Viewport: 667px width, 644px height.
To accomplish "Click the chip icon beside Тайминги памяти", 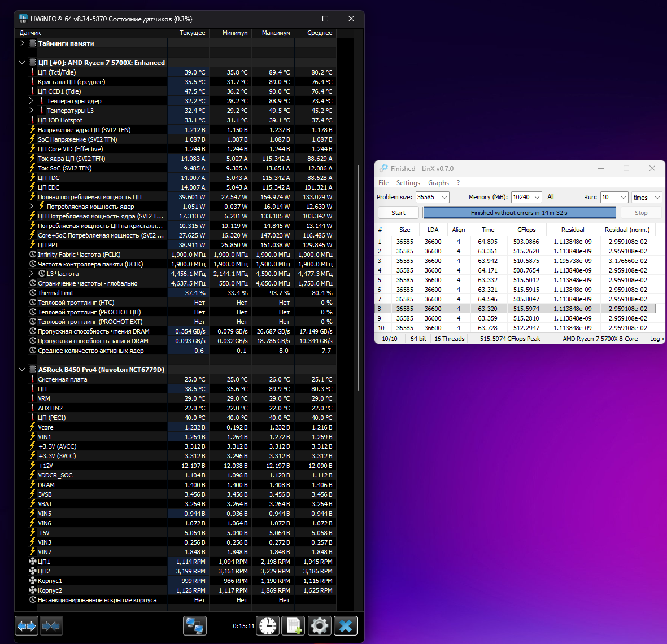I will (33, 43).
